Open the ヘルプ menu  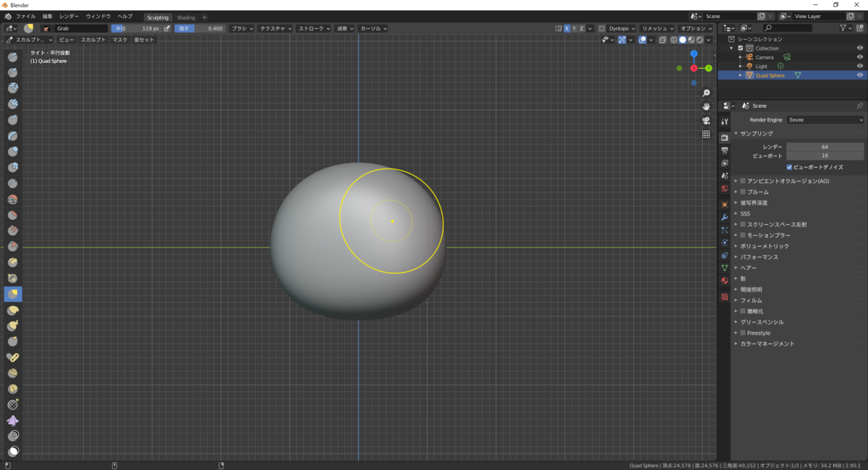[125, 16]
